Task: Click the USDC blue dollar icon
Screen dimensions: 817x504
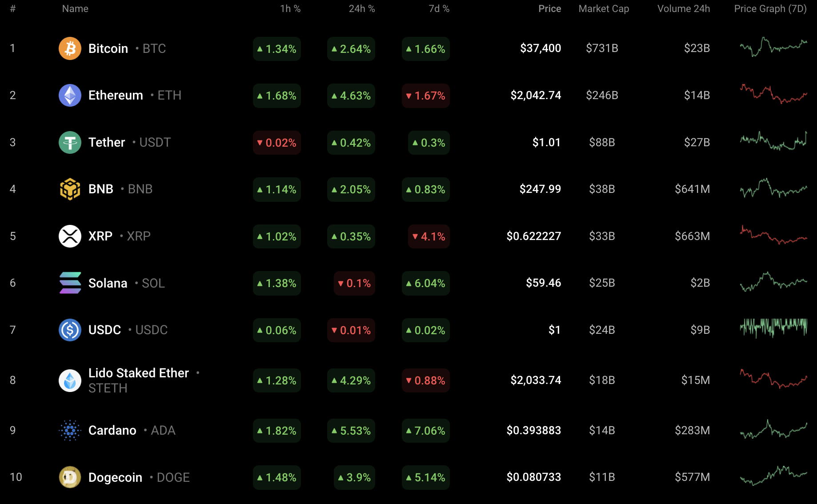Action: tap(70, 330)
